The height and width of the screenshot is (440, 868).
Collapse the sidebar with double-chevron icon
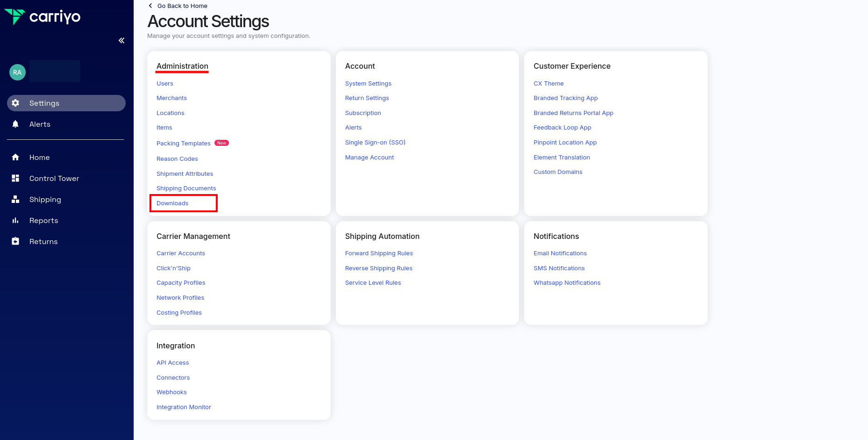[x=121, y=41]
